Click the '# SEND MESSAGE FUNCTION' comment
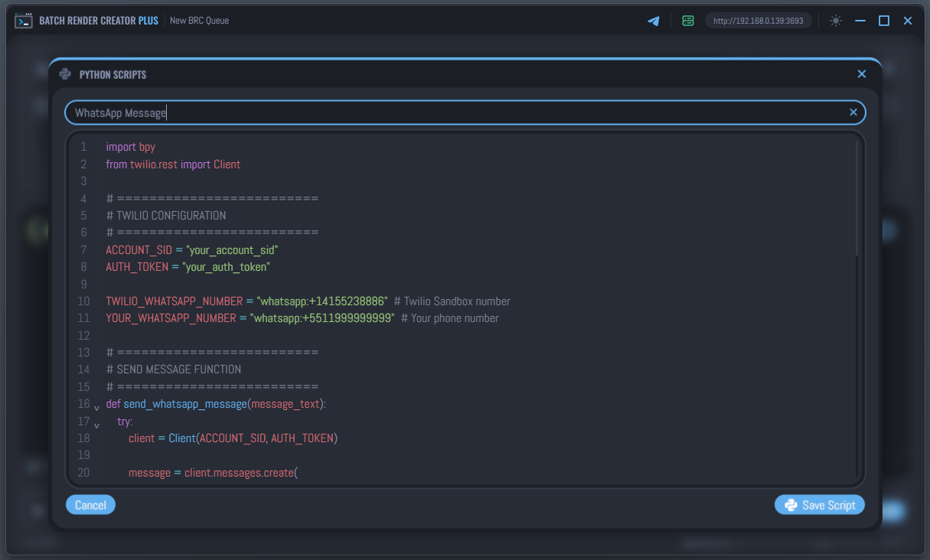Image resolution: width=930 pixels, height=560 pixels. 174,370
